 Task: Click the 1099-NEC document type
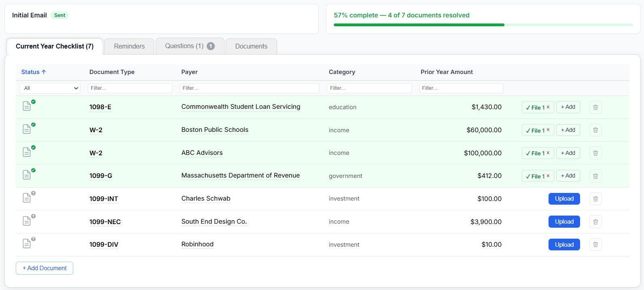coord(105,222)
